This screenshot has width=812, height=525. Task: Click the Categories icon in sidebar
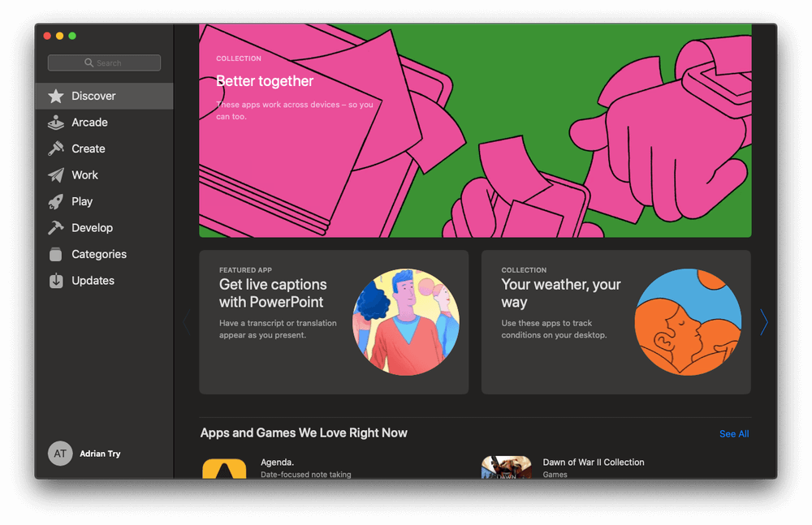(x=55, y=255)
